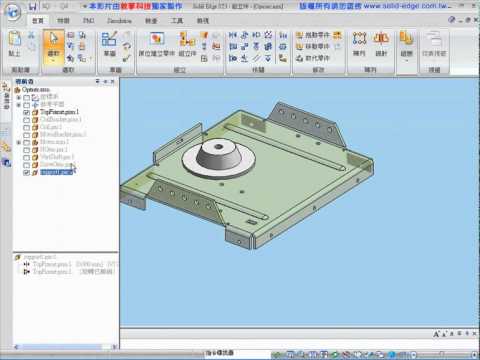Viewport: 480px width, 360px height.
Task: Click the FlashFit icon in relationships group
Action: point(233,35)
